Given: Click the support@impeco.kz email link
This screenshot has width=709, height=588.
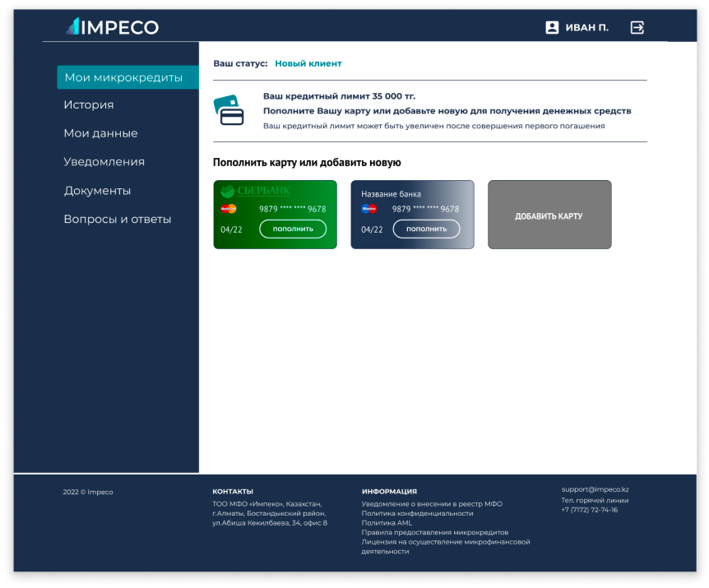Looking at the screenshot, I should 595,489.
